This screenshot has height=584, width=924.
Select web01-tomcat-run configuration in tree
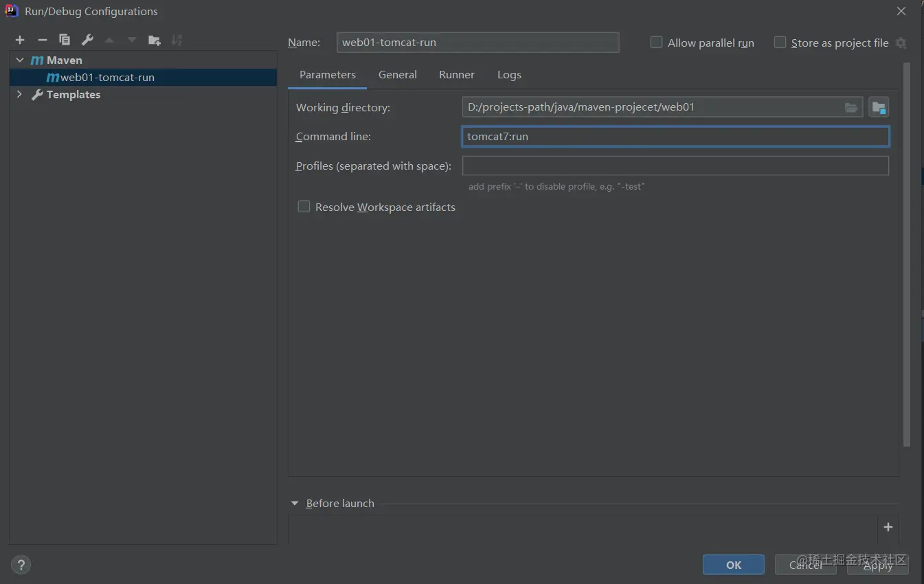click(143, 78)
